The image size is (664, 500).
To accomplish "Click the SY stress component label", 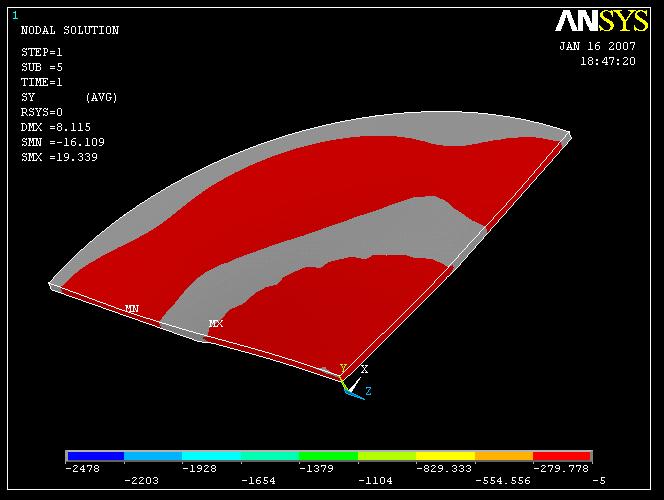I will click(x=28, y=97).
